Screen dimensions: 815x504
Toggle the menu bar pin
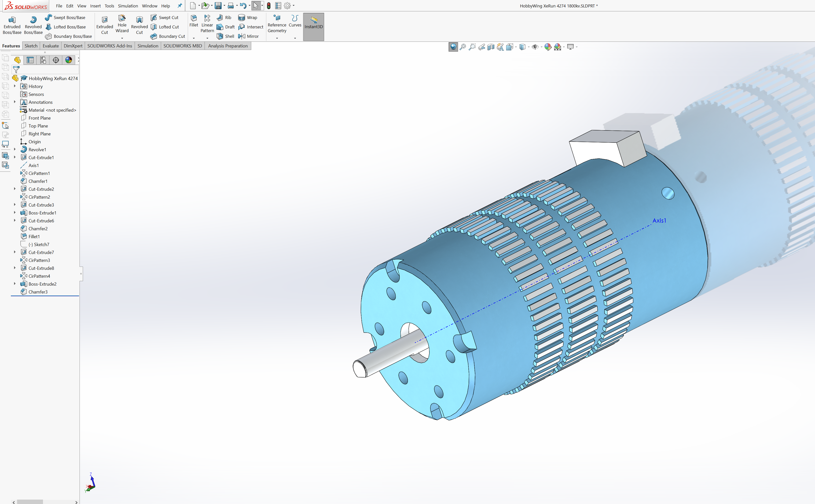pos(180,6)
